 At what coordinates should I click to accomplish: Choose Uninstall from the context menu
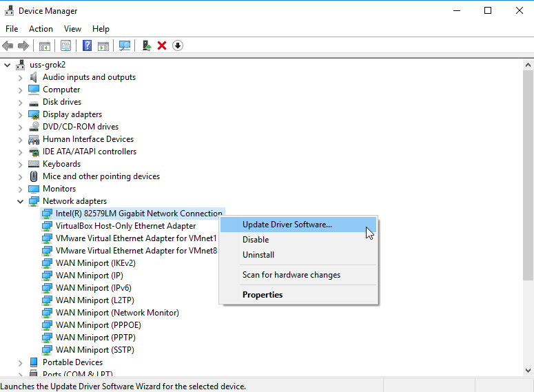pos(258,255)
